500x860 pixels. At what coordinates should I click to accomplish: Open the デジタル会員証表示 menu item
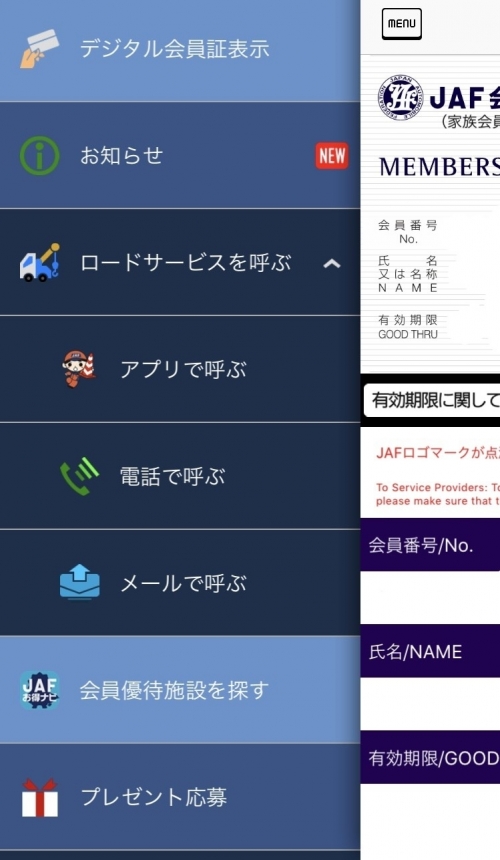[x=180, y=50]
